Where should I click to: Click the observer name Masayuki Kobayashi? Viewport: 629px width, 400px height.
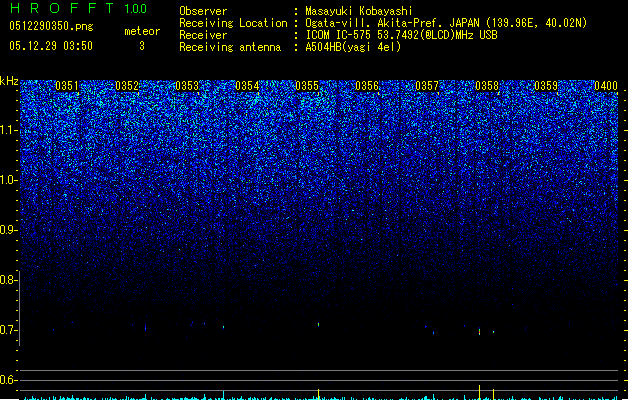(x=359, y=11)
